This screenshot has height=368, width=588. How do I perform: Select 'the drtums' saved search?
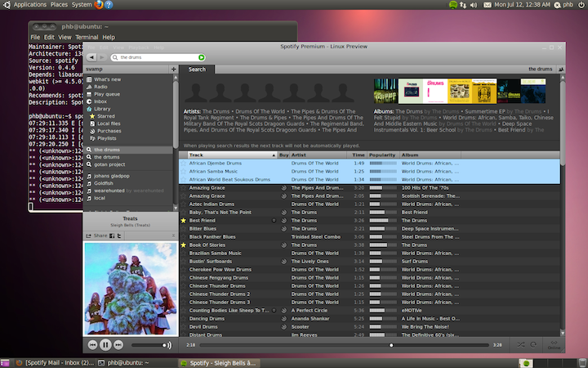(106, 157)
